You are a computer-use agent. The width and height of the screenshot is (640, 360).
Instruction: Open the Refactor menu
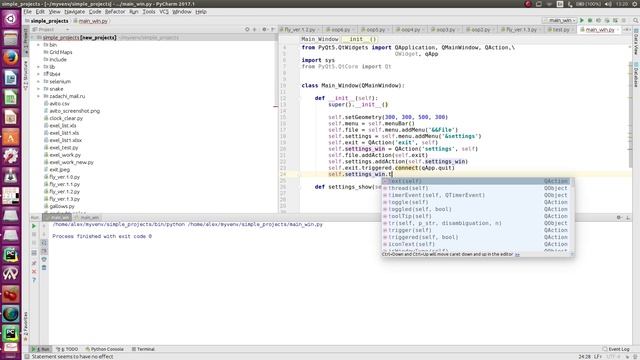[115, 12]
